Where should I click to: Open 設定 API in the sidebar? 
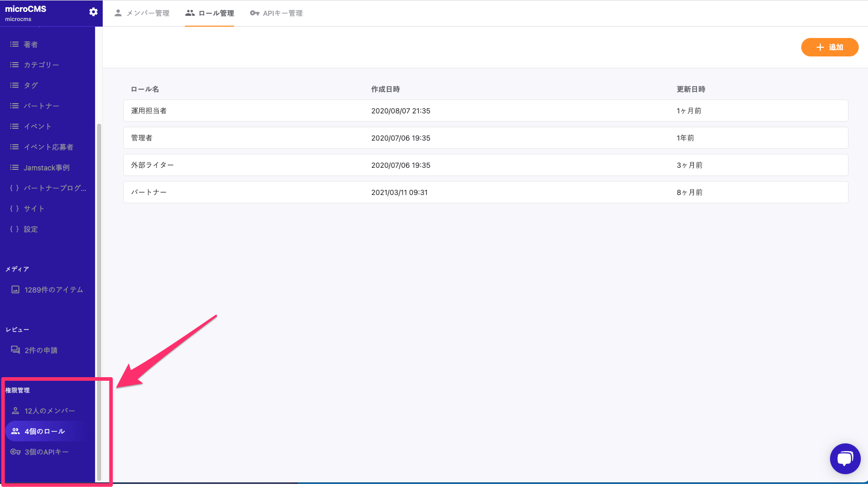point(30,229)
